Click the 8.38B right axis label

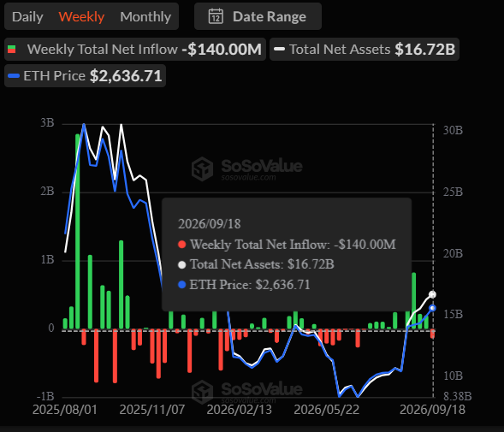[x=458, y=396]
